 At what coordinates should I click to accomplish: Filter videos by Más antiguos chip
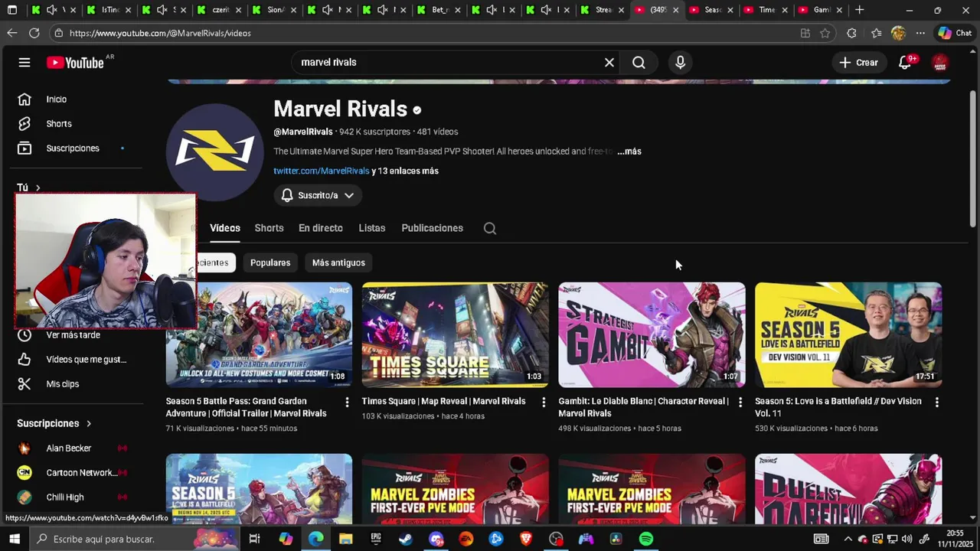tap(338, 262)
